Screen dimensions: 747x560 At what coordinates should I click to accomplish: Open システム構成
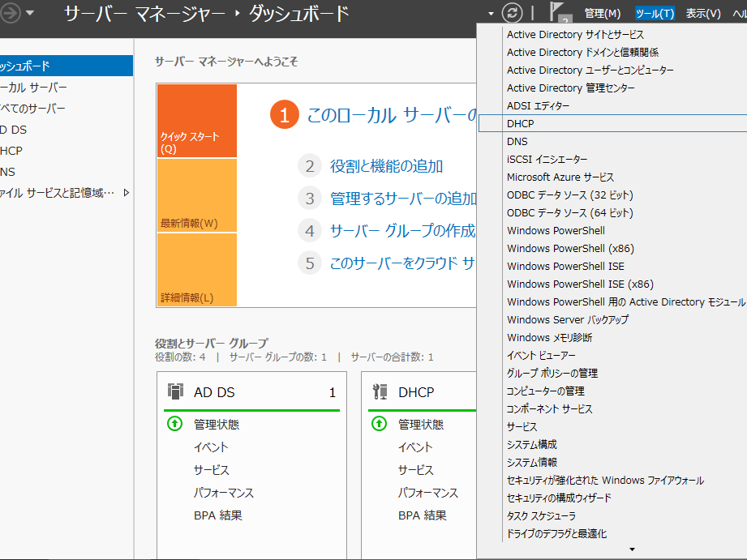pos(532,444)
